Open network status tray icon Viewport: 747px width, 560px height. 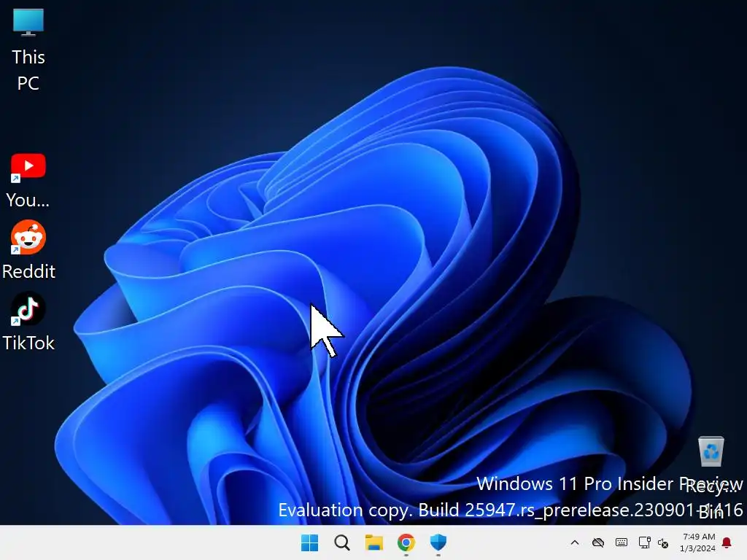pyautogui.click(x=644, y=542)
